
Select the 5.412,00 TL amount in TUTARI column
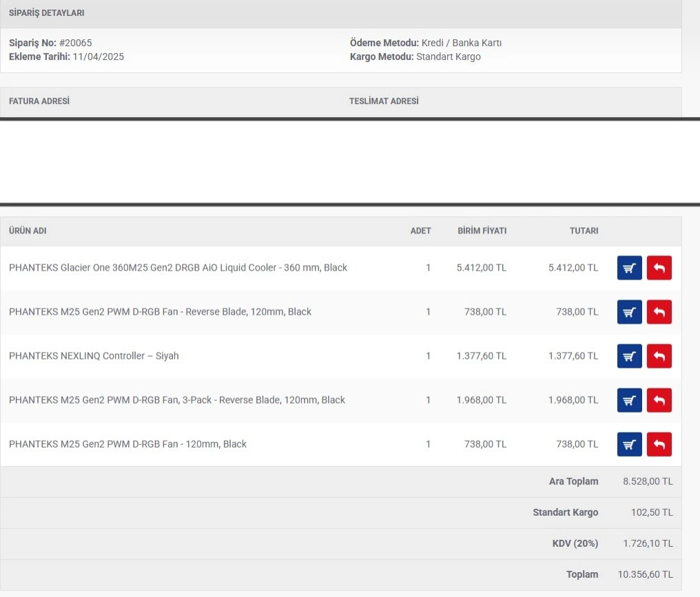point(573,268)
